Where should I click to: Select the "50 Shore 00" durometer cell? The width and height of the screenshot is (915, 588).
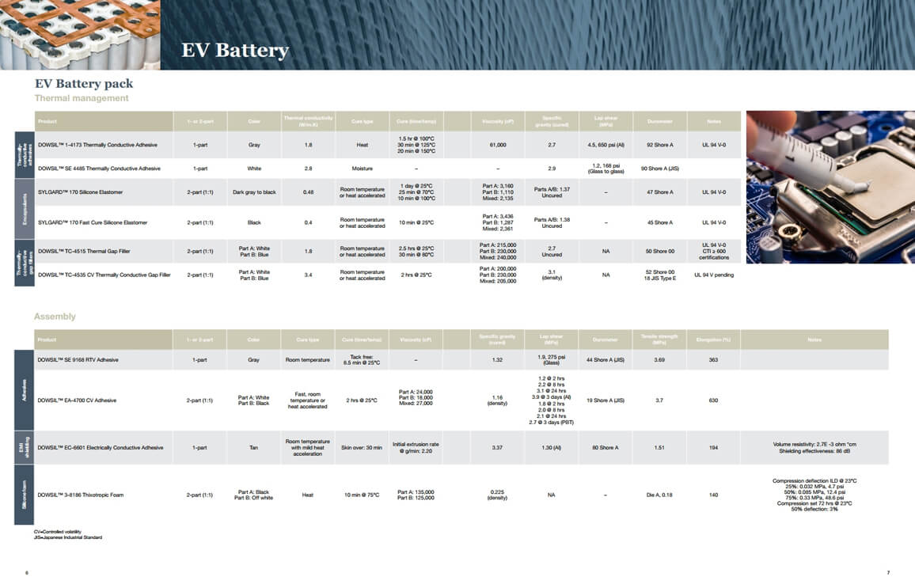660,252
